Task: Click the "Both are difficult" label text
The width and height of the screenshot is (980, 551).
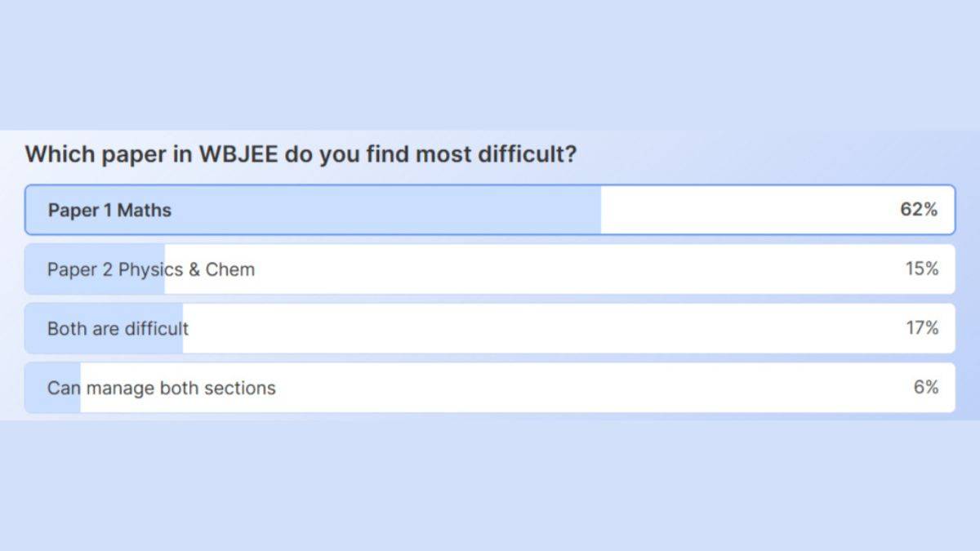Action: point(118,328)
